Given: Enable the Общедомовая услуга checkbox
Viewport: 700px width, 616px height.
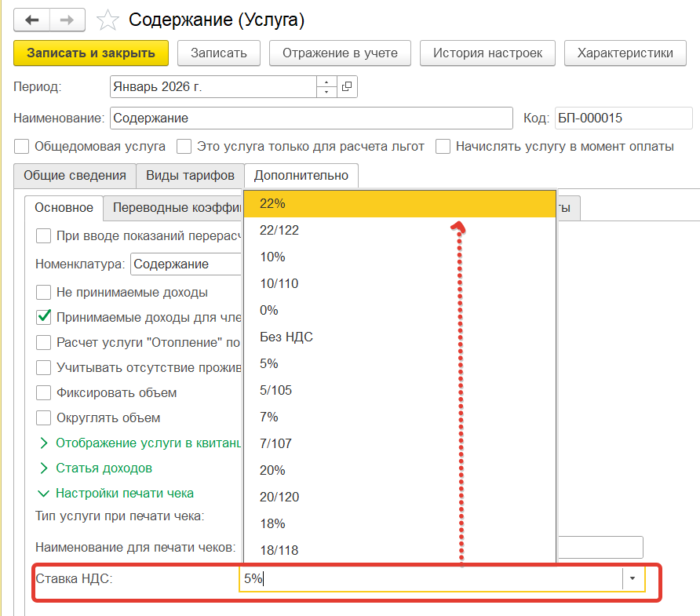Looking at the screenshot, I should tap(22, 146).
